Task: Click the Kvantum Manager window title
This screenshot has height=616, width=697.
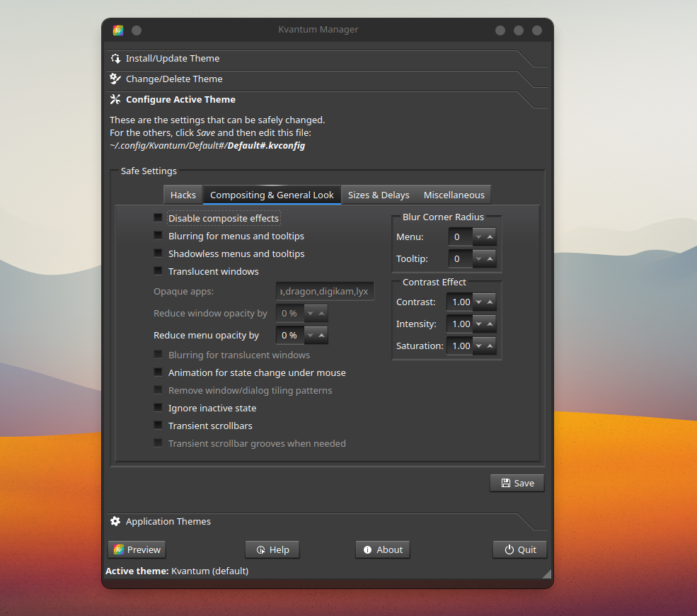Action: 318,29
